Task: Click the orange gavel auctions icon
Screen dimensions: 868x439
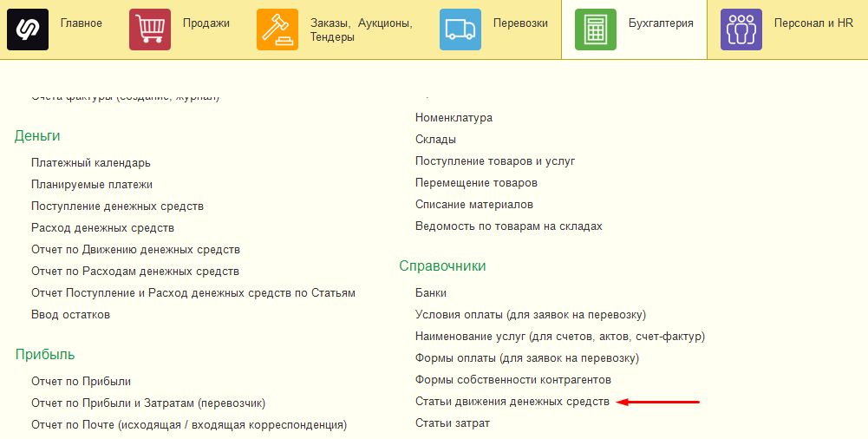Action: pos(277,29)
